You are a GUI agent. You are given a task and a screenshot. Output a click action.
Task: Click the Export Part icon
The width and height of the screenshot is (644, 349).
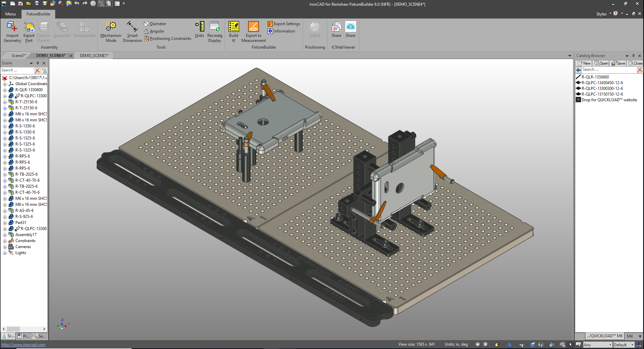29,31
